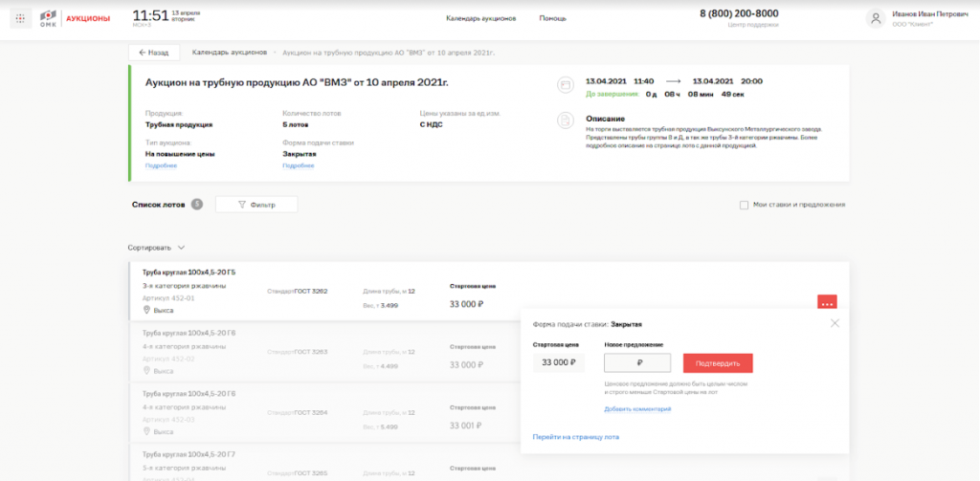Select lot title Труба круглая 100х4,5-20 Г5

pos(189,273)
